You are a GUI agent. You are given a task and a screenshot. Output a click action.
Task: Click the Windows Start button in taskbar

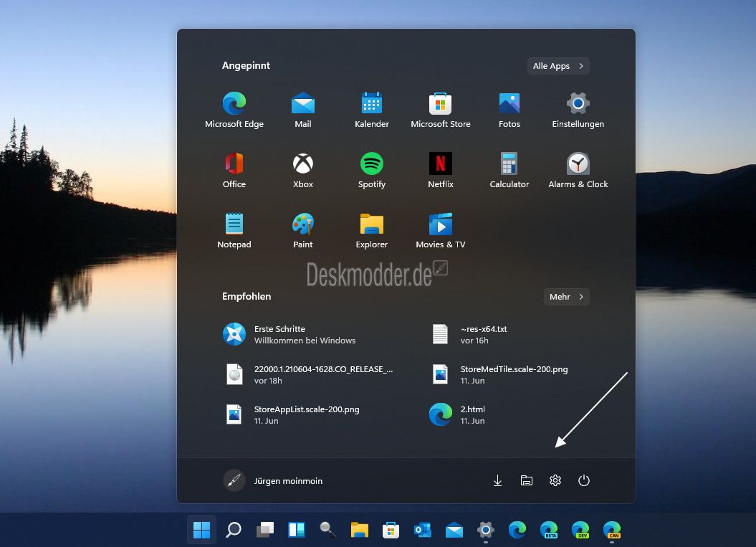[201, 530]
